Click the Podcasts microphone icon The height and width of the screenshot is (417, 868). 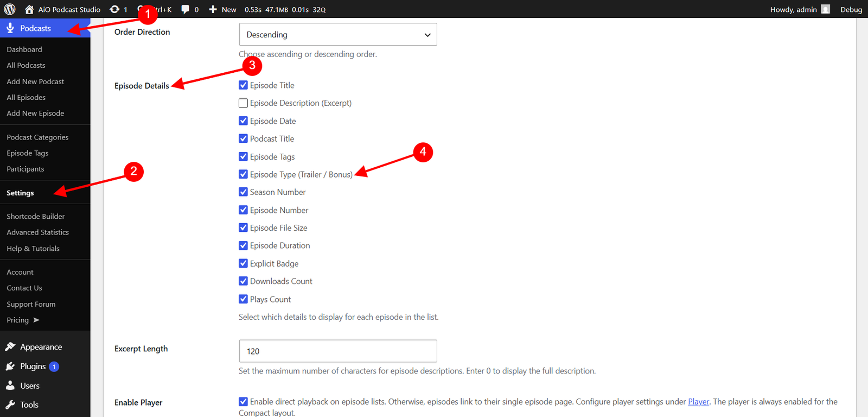click(x=10, y=28)
